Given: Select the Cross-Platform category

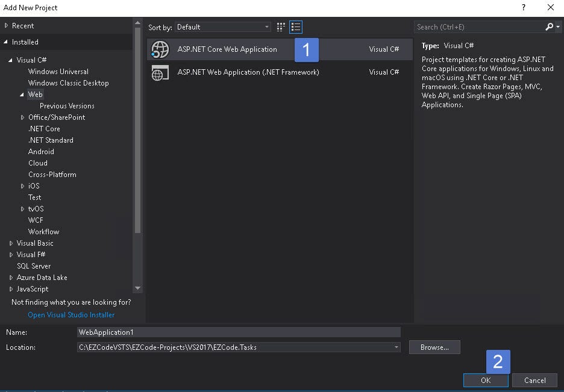Looking at the screenshot, I should (52, 175).
